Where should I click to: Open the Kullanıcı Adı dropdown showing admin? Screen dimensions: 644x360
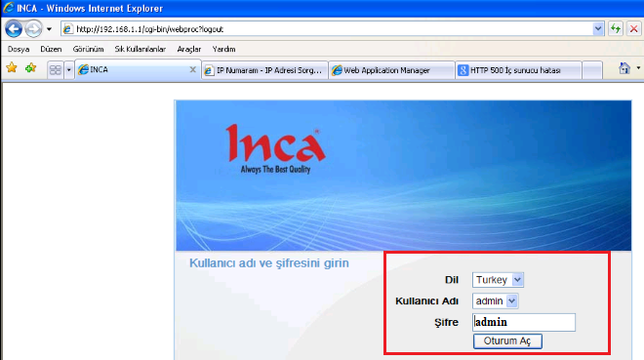tap(495, 301)
